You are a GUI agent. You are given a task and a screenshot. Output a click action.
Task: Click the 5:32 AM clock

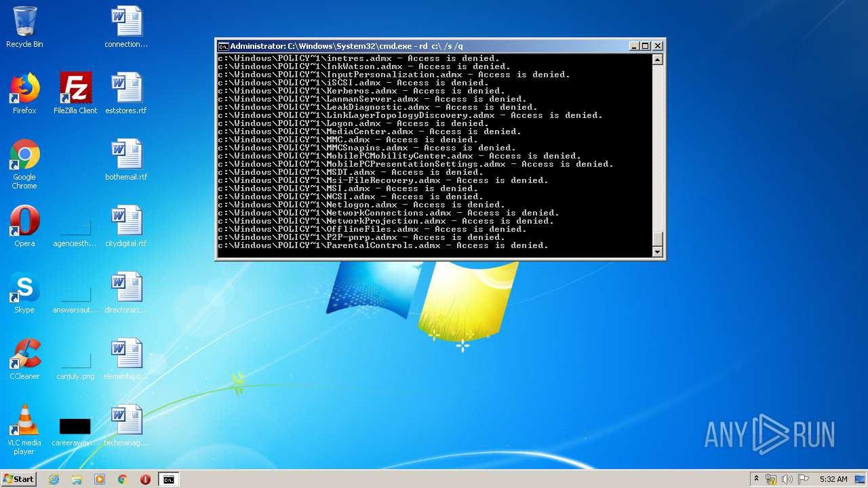coord(833,479)
